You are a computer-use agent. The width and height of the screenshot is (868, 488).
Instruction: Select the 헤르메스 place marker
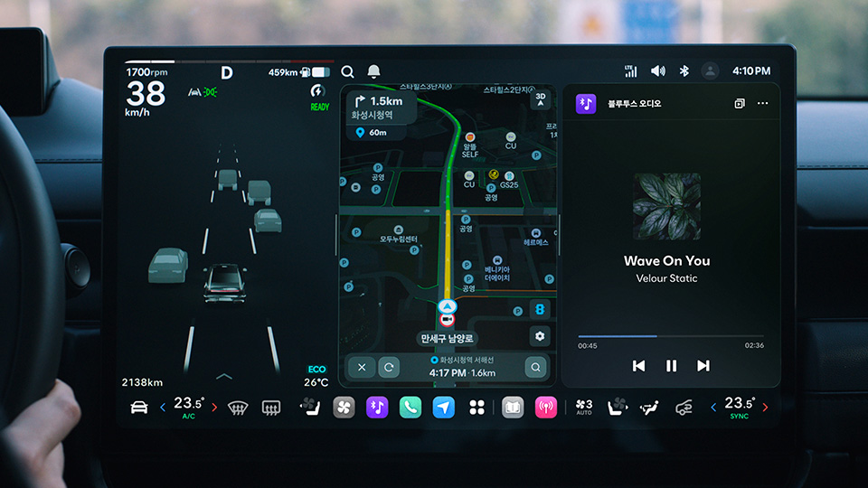535,238
